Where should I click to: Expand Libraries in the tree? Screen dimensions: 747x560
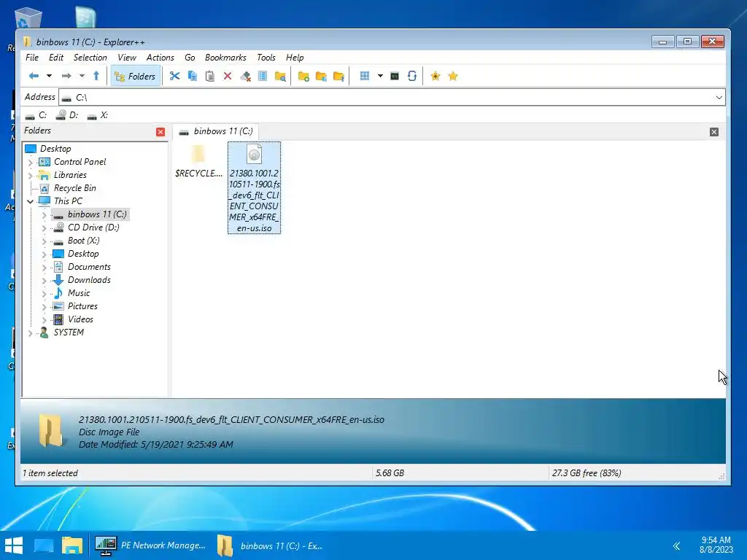point(31,176)
